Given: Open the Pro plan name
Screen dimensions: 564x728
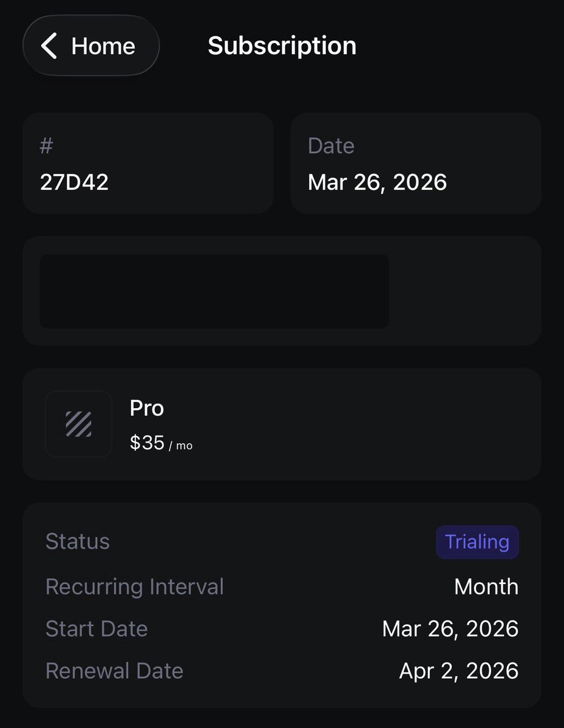Looking at the screenshot, I should [x=147, y=409].
